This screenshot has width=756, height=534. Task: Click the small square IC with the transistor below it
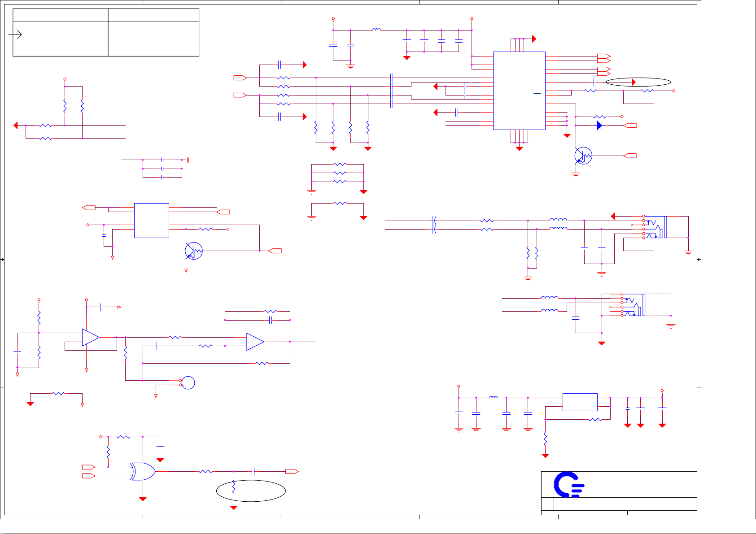coord(152,220)
